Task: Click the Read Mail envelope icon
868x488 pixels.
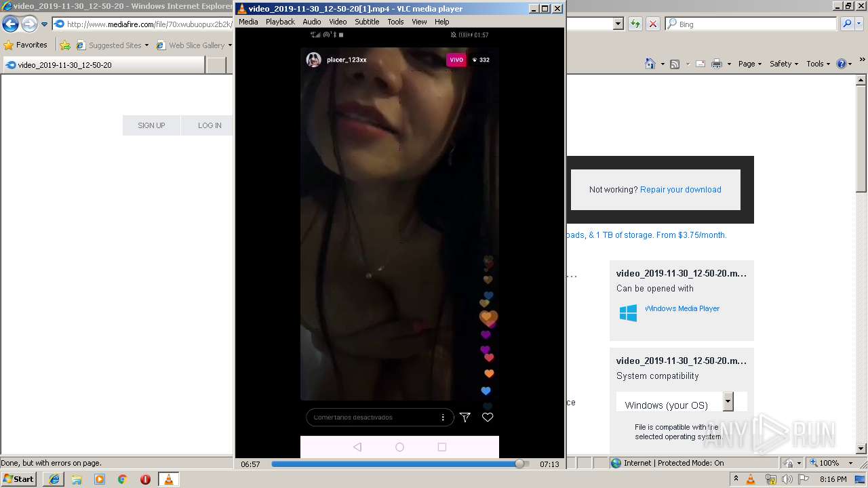Action: pos(700,64)
